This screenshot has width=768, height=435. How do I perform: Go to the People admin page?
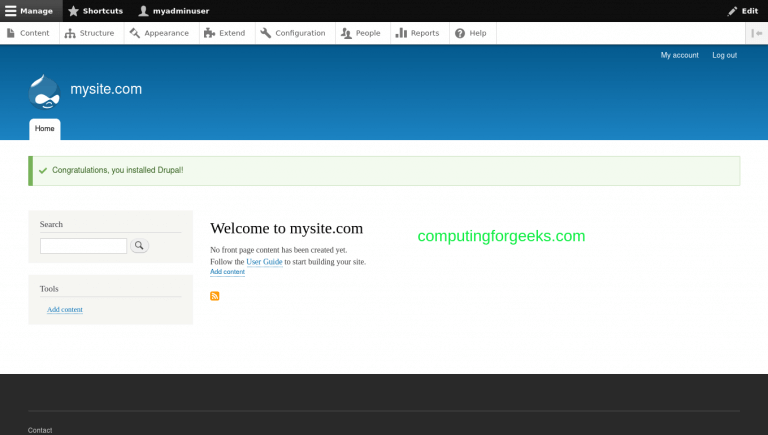361,33
